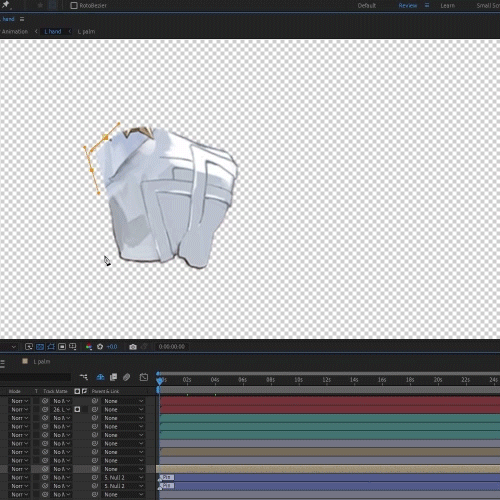Viewport: 500px width, 500px height.
Task: Open the Graph Editor
Action: point(144,377)
